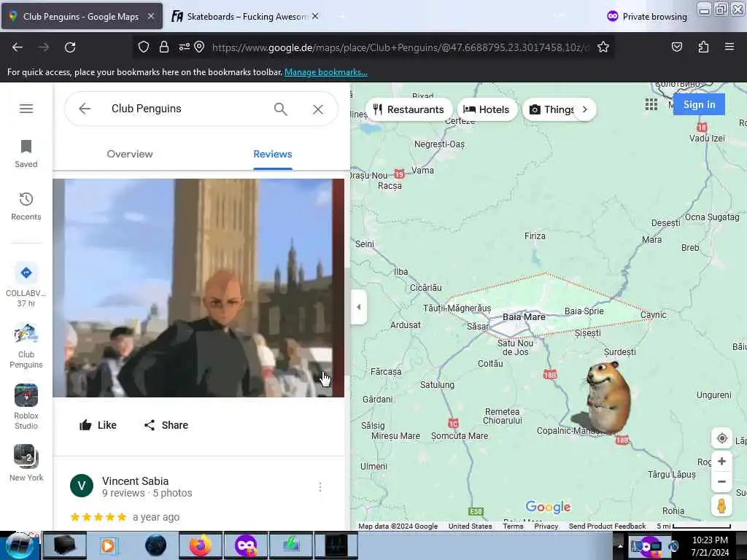747x560 pixels.
Task: Open Vincent Sabia review options menu
Action: (x=320, y=486)
